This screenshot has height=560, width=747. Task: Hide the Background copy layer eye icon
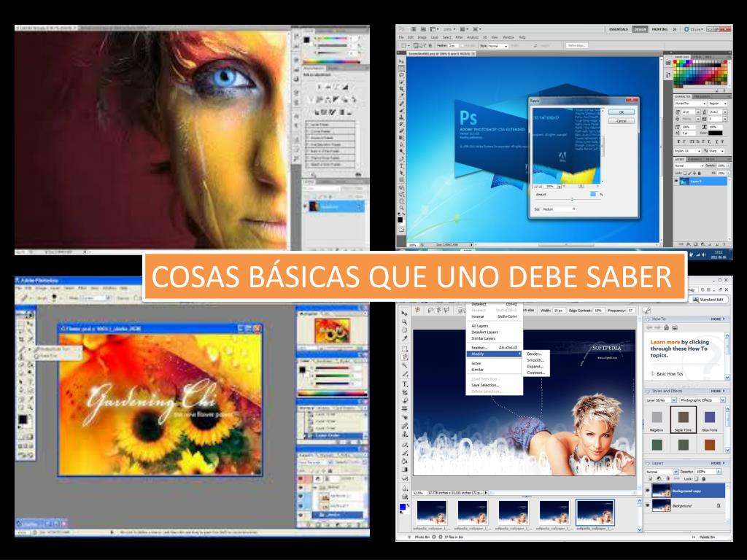(648, 490)
